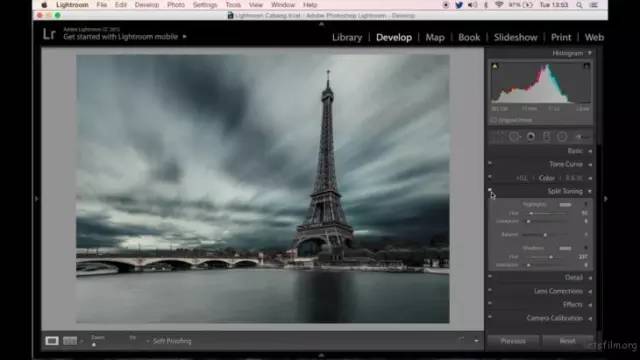Open Twitter menu bar icon
This screenshot has height=360, width=640.
[x=459, y=5]
